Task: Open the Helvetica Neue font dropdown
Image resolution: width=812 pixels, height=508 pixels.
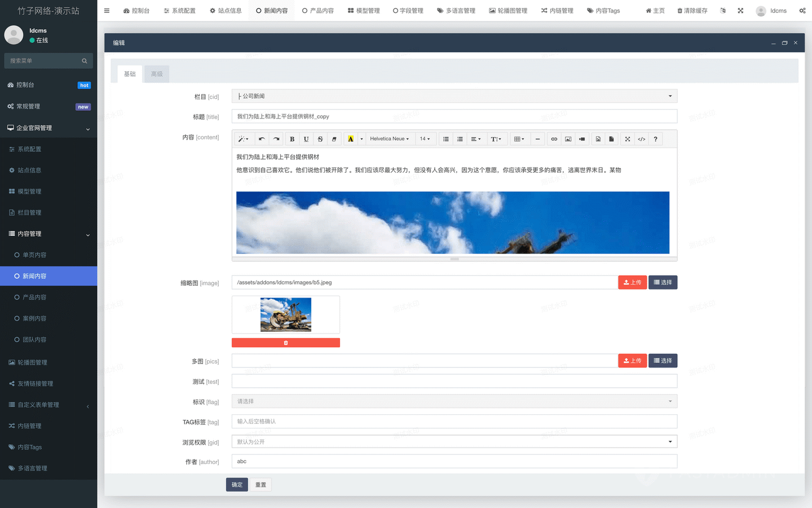Action: (389, 139)
